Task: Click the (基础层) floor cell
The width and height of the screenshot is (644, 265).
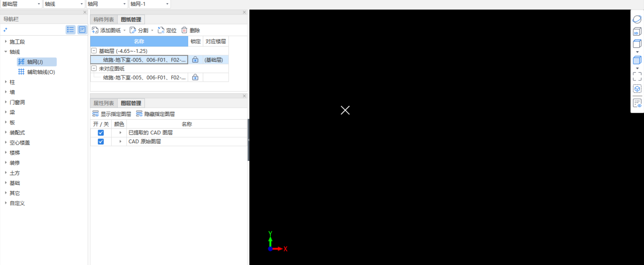Action: [x=216, y=60]
